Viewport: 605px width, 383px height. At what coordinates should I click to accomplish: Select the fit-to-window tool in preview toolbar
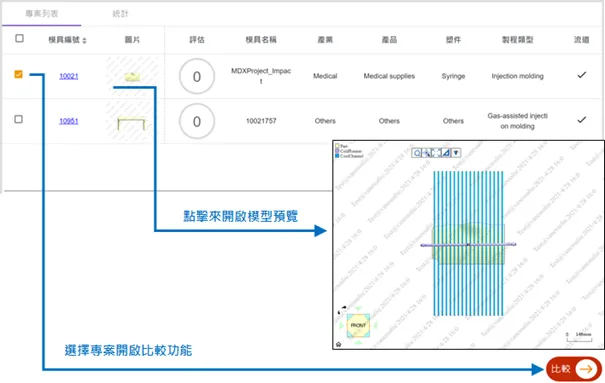(436, 153)
